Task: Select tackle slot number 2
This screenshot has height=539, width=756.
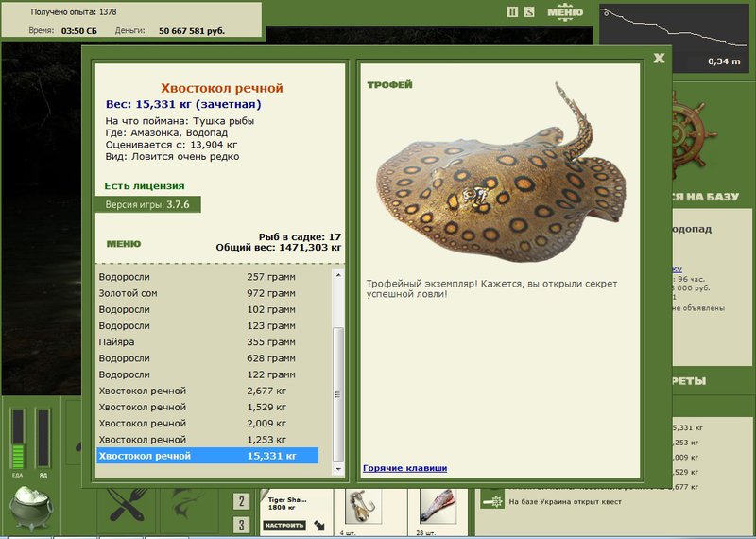Action: pyautogui.click(x=241, y=501)
